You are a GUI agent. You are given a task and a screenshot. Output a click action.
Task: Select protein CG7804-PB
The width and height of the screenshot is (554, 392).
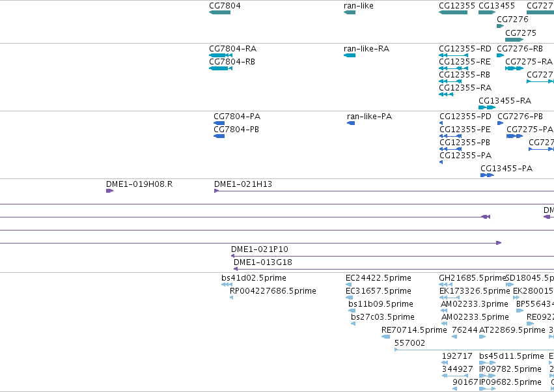(236, 130)
